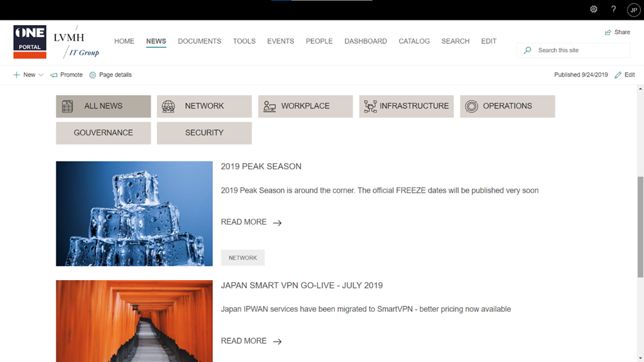This screenshot has height=362, width=644.
Task: Click the Page details gear icon
Action: (x=92, y=75)
